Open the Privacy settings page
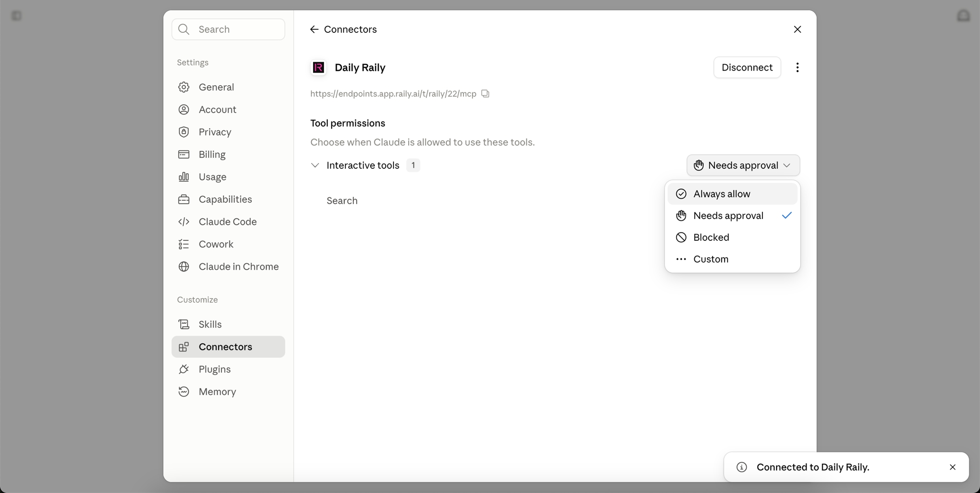This screenshot has height=493, width=980. point(228,132)
